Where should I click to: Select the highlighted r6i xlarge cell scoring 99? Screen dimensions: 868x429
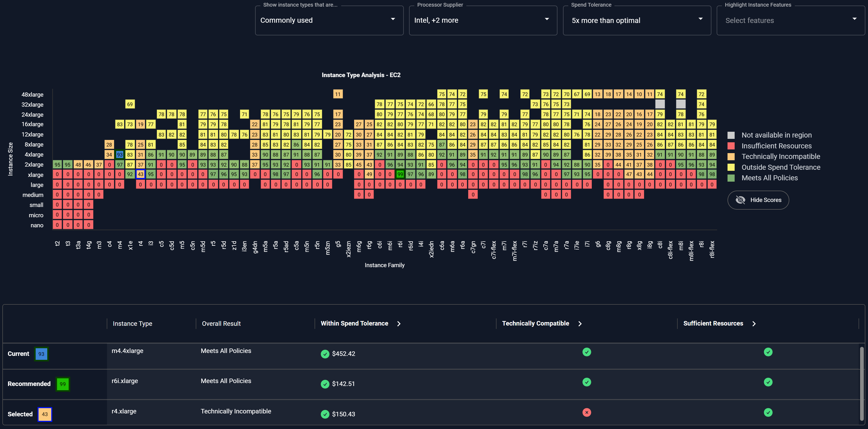coord(400,175)
